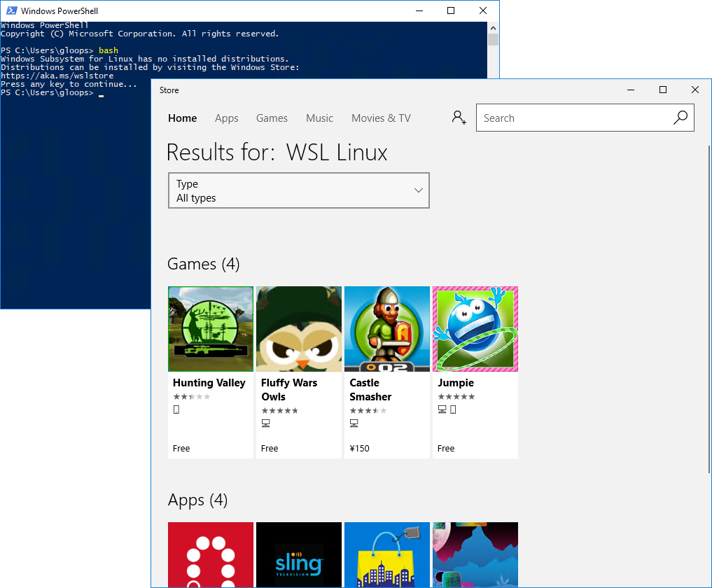The height and width of the screenshot is (588, 712).
Task: Maximize the Windows PowerShell window
Action: pos(451,10)
